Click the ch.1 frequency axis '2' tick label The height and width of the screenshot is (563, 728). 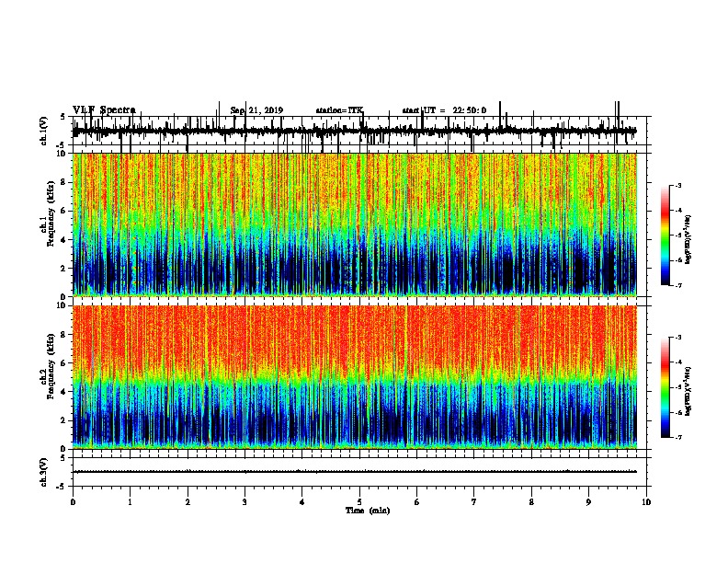pos(63,268)
